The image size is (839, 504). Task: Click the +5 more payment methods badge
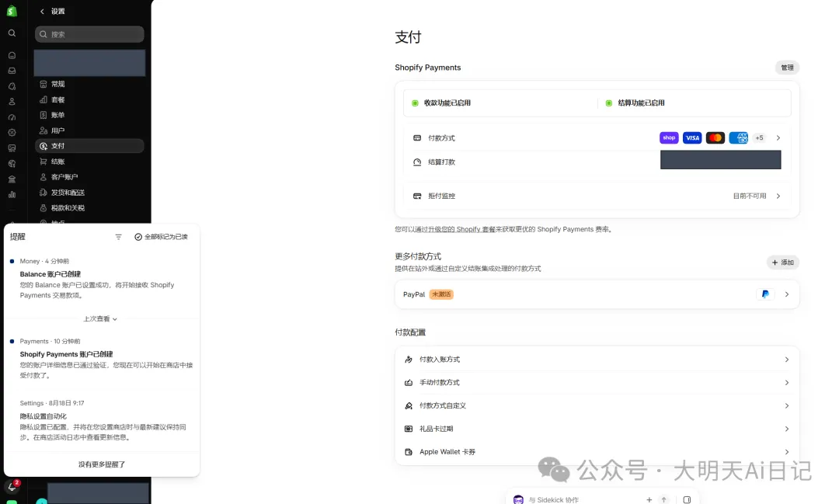[x=759, y=138]
